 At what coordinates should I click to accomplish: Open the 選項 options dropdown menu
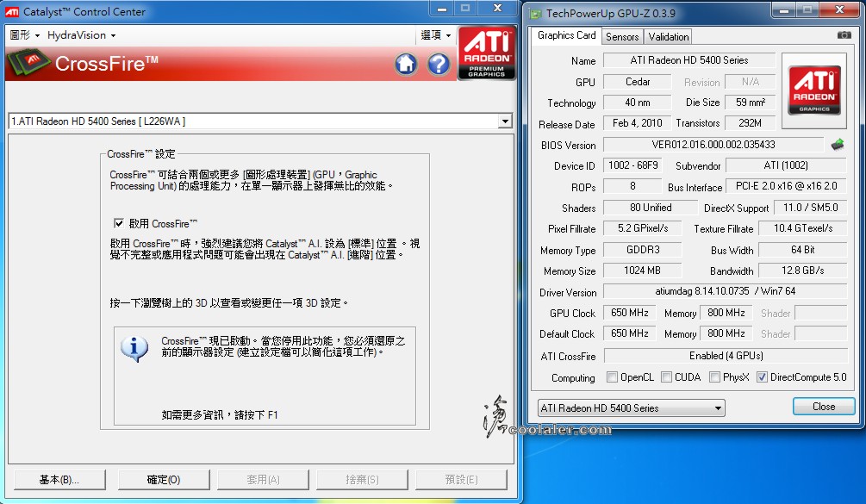[436, 35]
